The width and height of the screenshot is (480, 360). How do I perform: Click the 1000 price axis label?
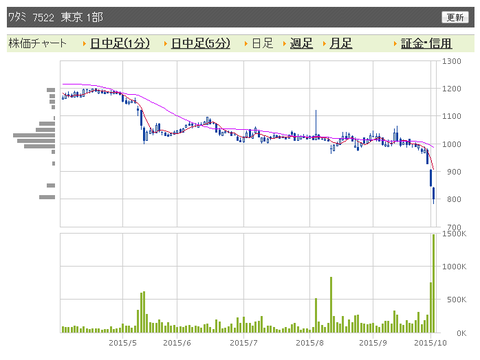tap(452, 144)
